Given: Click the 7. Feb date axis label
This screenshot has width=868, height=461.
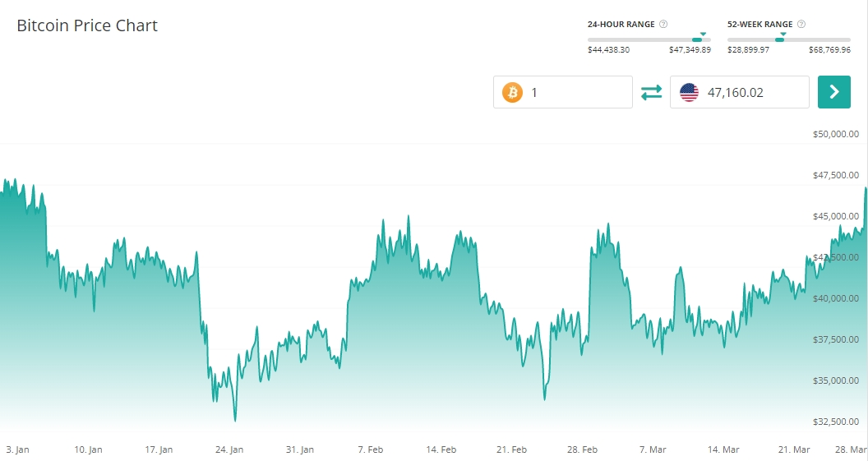Looking at the screenshot, I should pyautogui.click(x=371, y=449).
